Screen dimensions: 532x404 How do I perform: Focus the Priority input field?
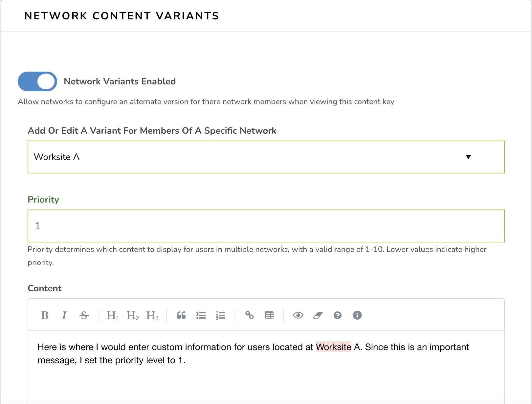(266, 226)
